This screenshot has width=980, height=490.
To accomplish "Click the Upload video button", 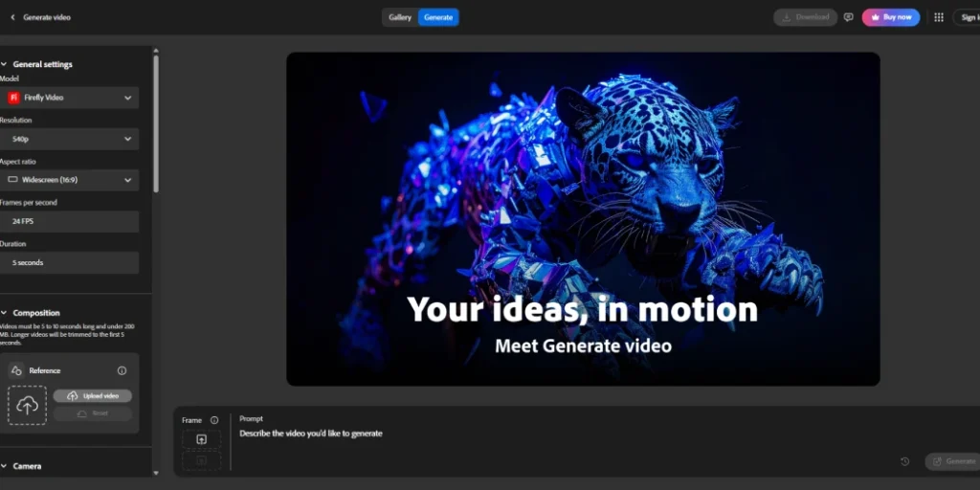I will [93, 396].
